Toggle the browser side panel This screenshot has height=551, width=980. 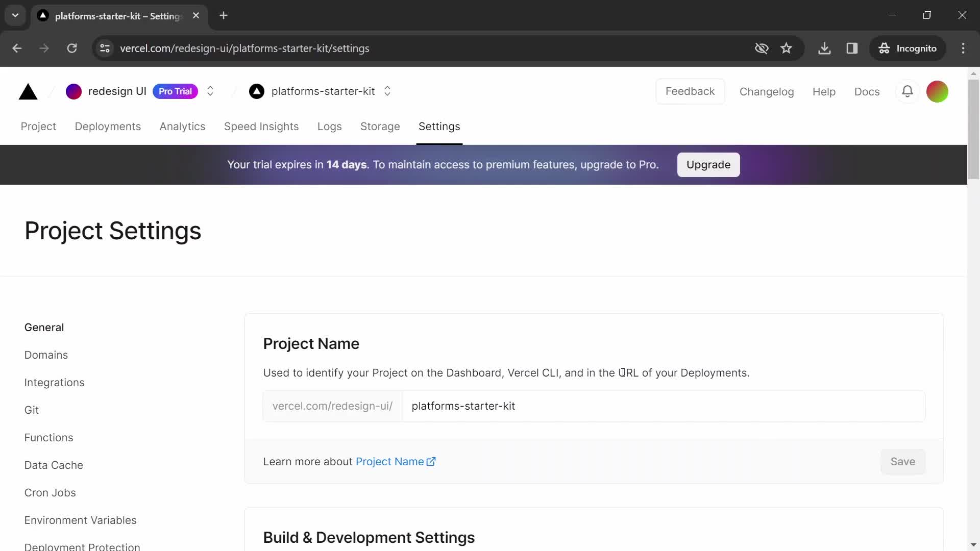[x=852, y=48]
